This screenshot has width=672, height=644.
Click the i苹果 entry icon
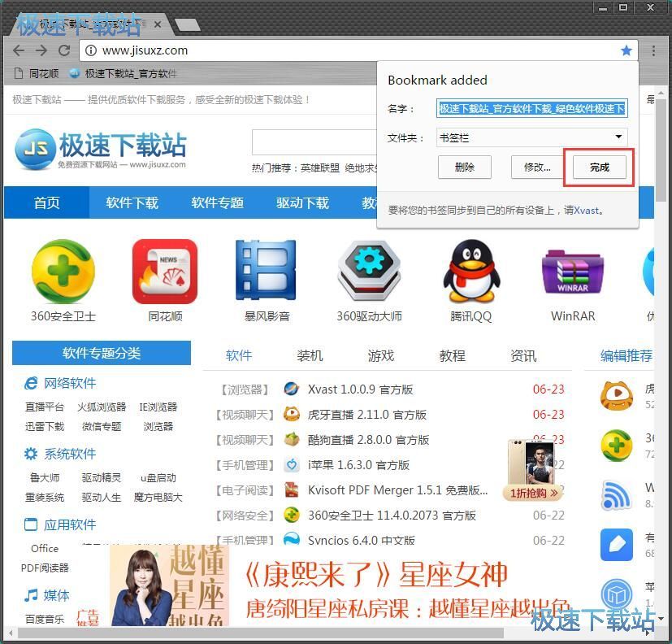292,464
